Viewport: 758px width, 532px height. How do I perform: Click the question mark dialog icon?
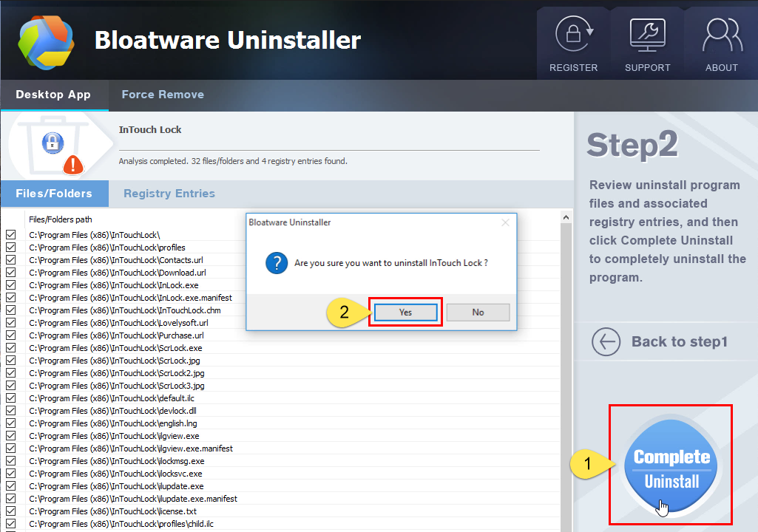pos(277,263)
